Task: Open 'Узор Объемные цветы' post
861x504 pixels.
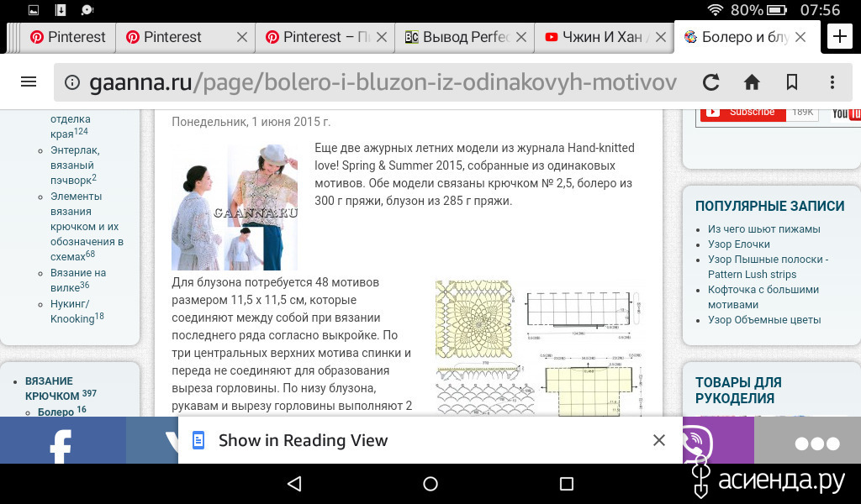Action: click(763, 320)
